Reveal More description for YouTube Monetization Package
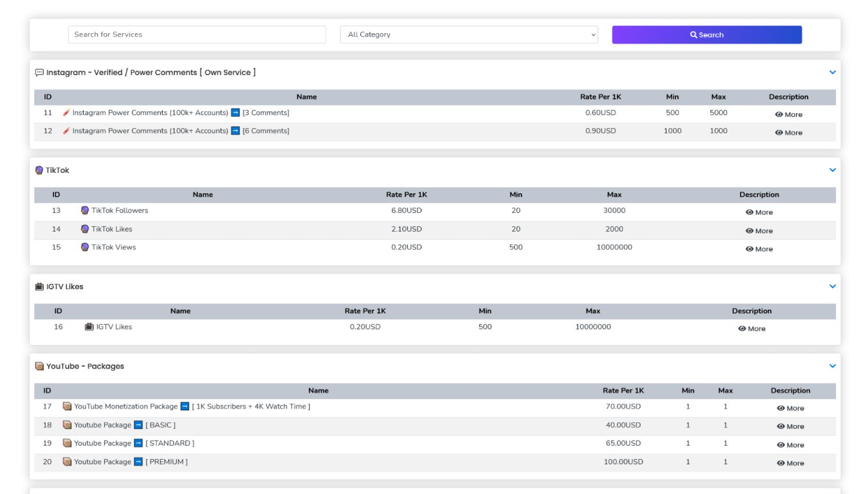Screen dimensions: 868x494 [791, 408]
